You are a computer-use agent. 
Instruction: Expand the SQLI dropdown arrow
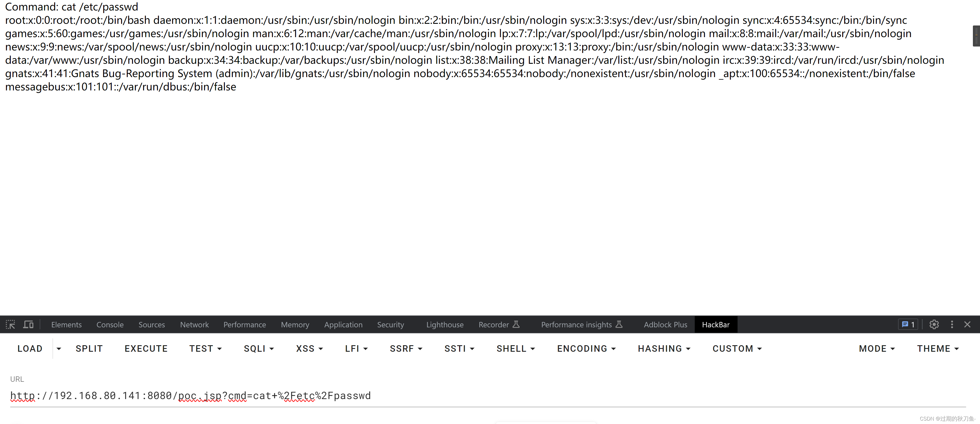click(273, 348)
